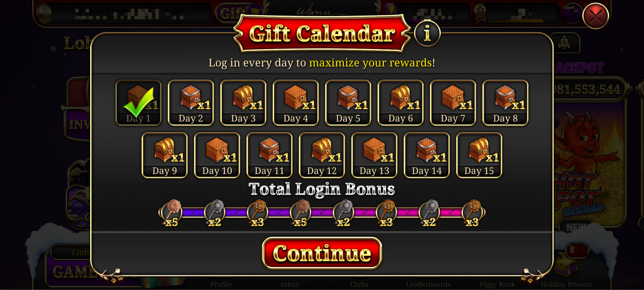
Task: Choose the Day 7 reward tile
Action: click(453, 103)
